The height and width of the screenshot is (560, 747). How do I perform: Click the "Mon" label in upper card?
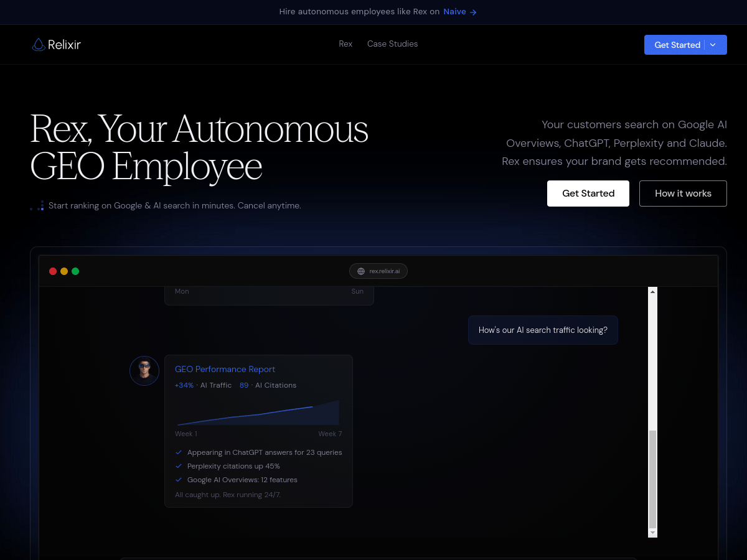click(x=182, y=291)
